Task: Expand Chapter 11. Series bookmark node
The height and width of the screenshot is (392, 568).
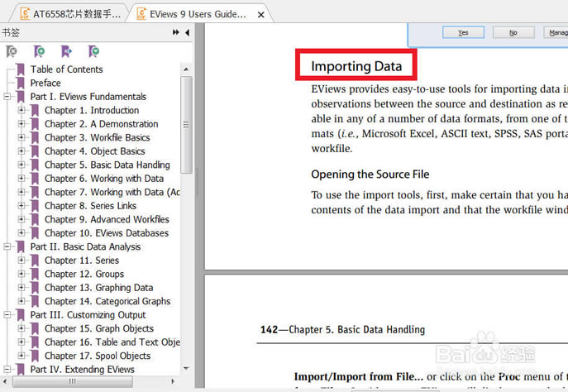Action: coord(21,261)
